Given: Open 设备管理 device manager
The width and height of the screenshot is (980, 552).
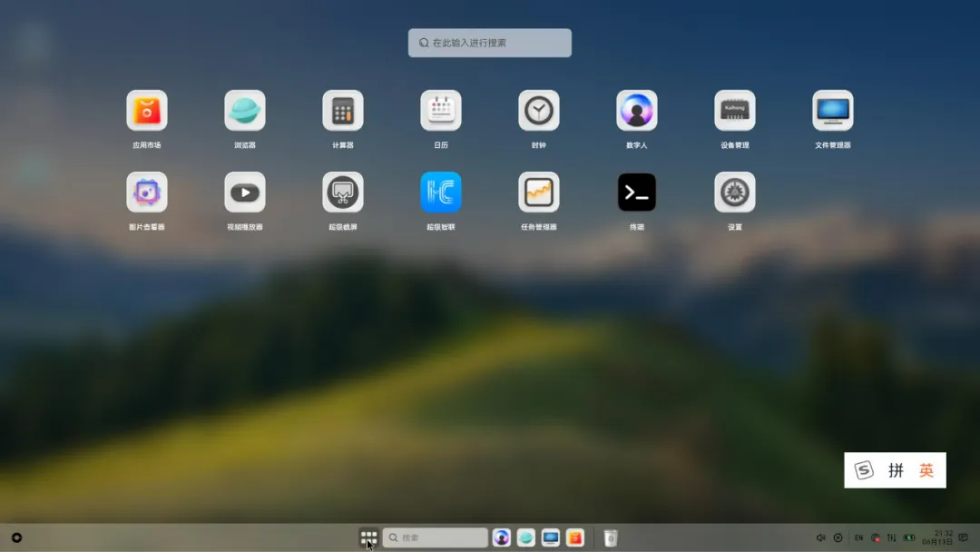Looking at the screenshot, I should click(735, 111).
